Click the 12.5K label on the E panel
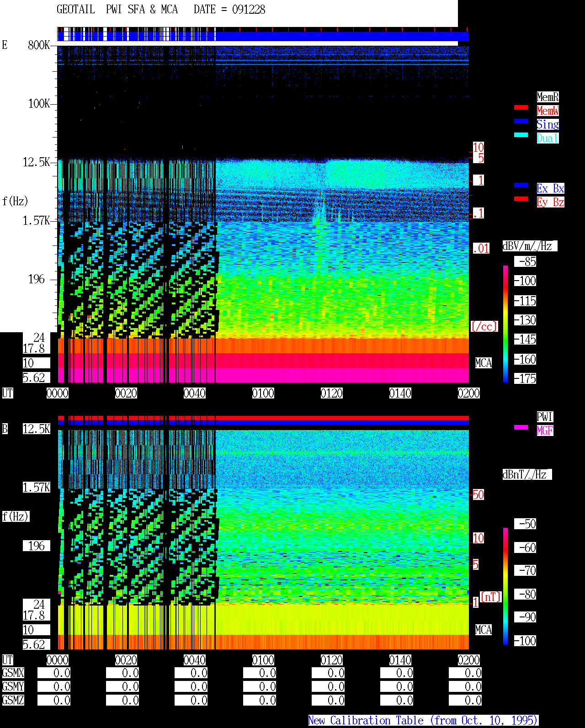Viewport: 585px width, 728px height. (x=37, y=162)
